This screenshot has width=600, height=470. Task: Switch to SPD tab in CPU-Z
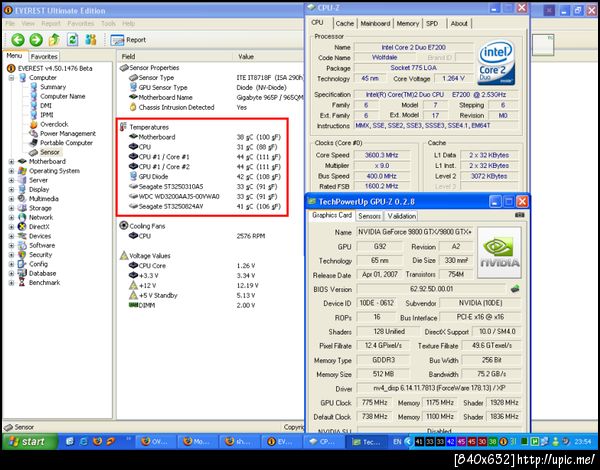[432, 23]
